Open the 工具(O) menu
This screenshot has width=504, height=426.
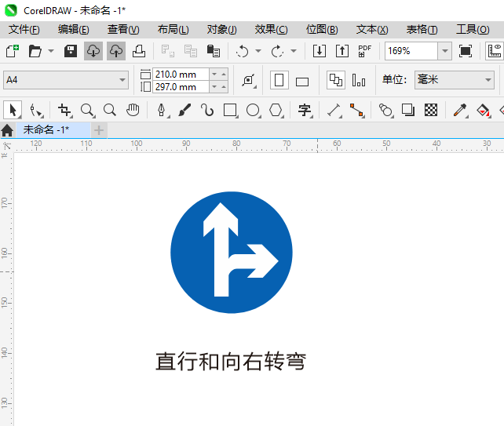pos(473,30)
